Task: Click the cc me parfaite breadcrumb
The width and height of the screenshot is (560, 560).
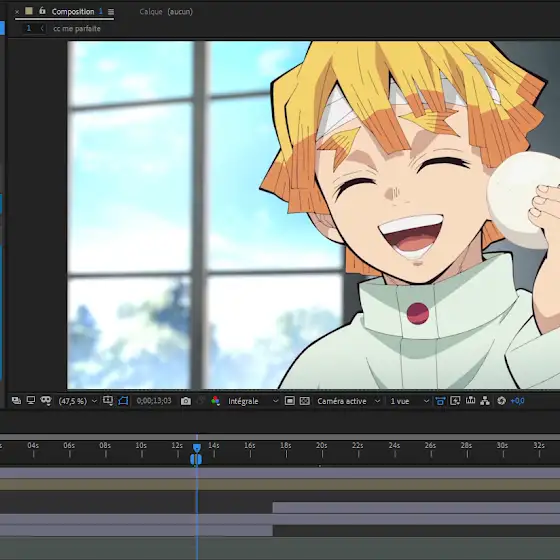Action: coord(77,29)
